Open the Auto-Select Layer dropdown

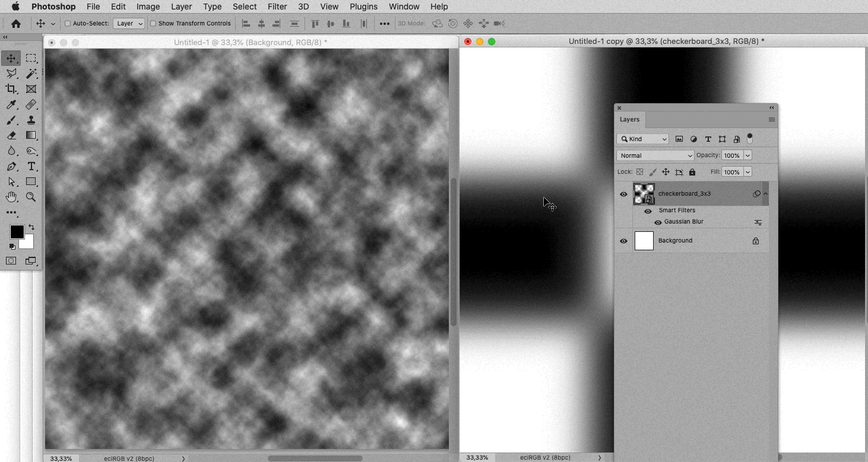tap(129, 24)
